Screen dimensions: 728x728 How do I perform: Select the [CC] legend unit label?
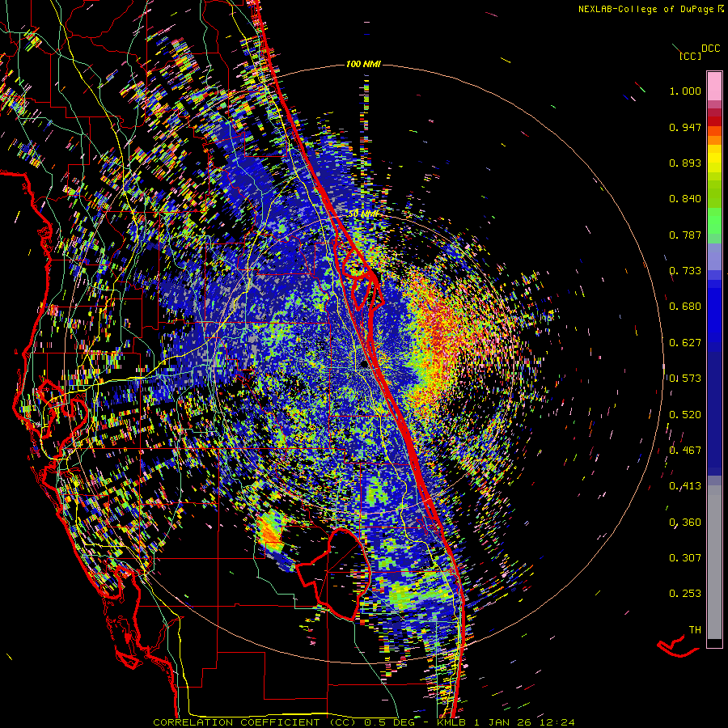(691, 56)
